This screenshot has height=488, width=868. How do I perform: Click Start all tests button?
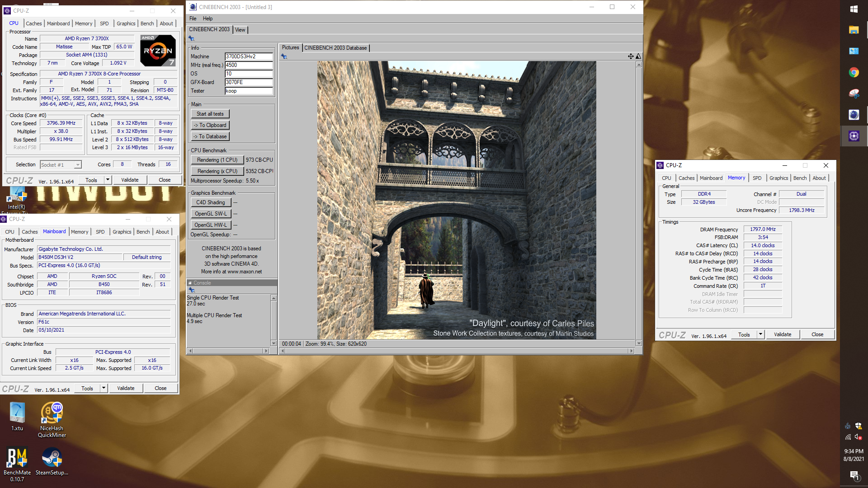click(x=210, y=114)
